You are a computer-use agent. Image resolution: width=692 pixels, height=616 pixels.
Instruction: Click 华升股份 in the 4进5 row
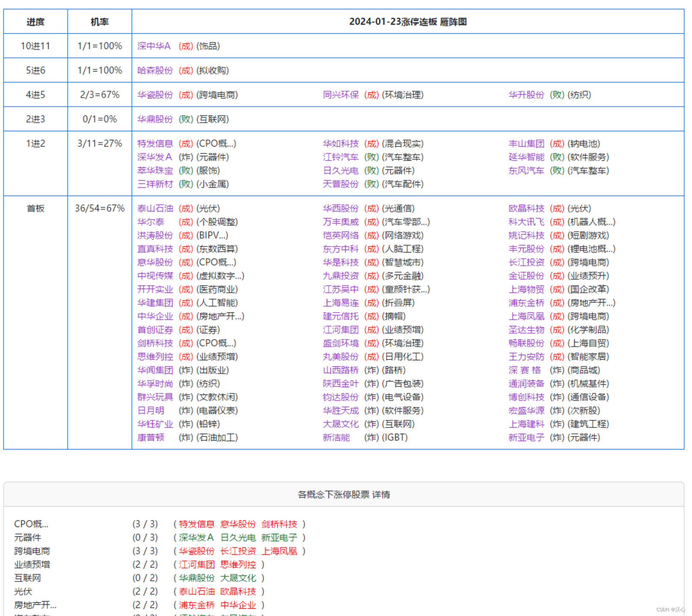pos(526,95)
